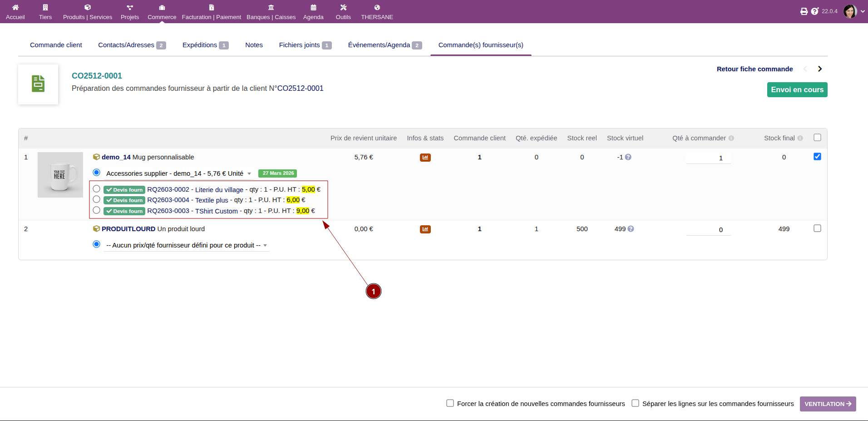Viewport: 868px width, 421px height.
Task: Open the Tiers building icon
Action: tap(45, 8)
